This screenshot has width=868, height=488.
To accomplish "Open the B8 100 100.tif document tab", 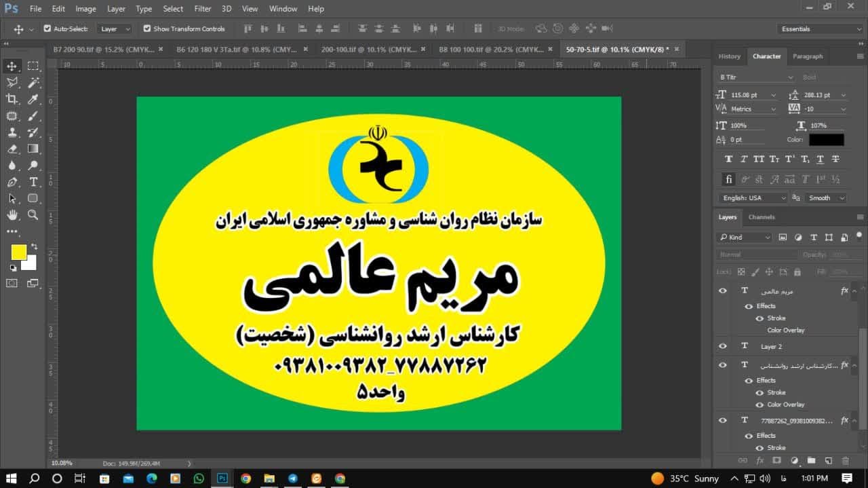I will [x=491, y=50].
